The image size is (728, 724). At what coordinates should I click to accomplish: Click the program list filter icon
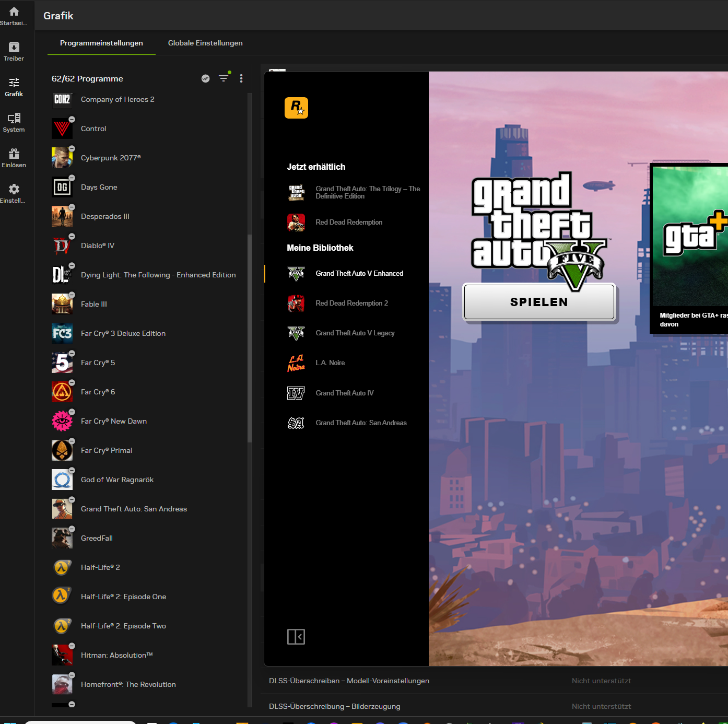tap(224, 78)
